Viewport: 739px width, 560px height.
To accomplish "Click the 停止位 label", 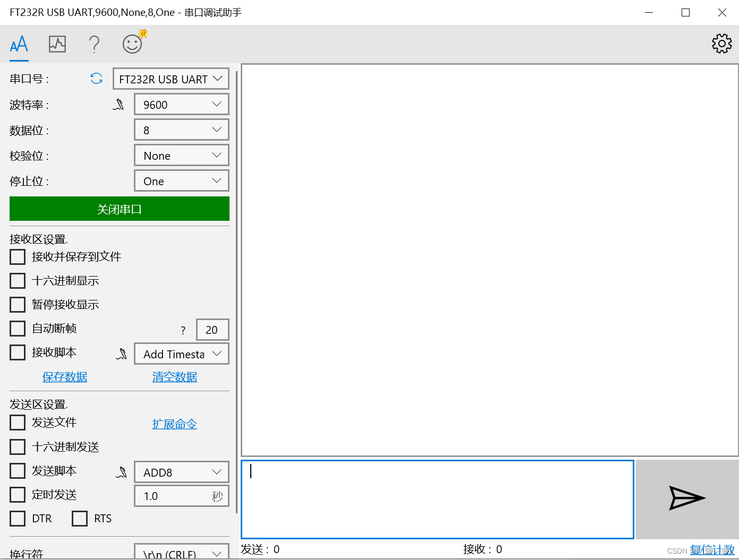I will coord(29,182).
